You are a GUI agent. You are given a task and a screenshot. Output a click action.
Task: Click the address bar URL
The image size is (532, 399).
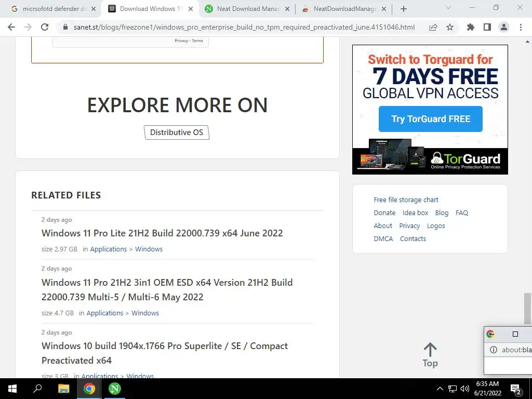click(x=244, y=27)
